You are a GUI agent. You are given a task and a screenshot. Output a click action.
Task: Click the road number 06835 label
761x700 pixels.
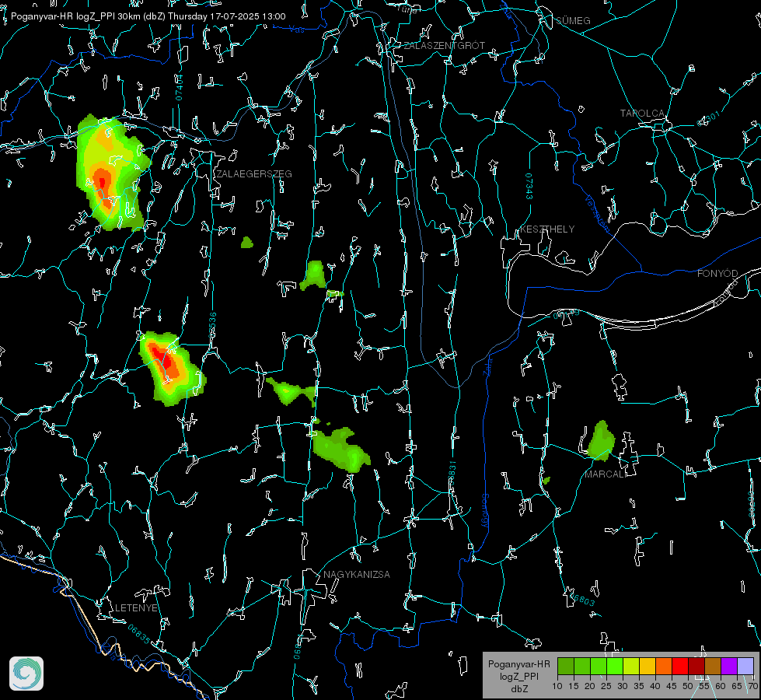[x=139, y=634]
